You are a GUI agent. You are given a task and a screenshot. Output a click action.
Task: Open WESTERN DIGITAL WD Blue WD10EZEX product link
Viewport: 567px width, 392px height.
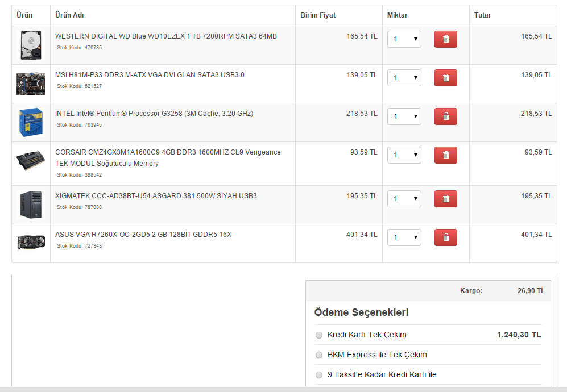click(166, 36)
